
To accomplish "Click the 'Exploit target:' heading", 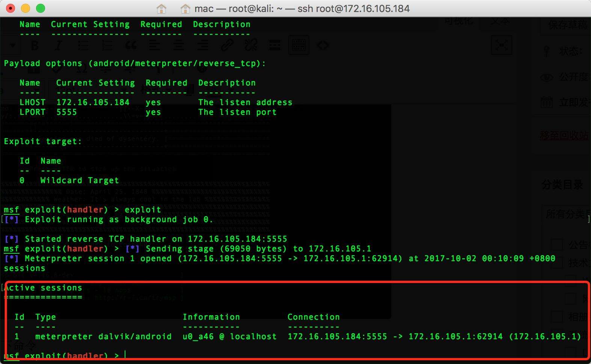I will [42, 141].
